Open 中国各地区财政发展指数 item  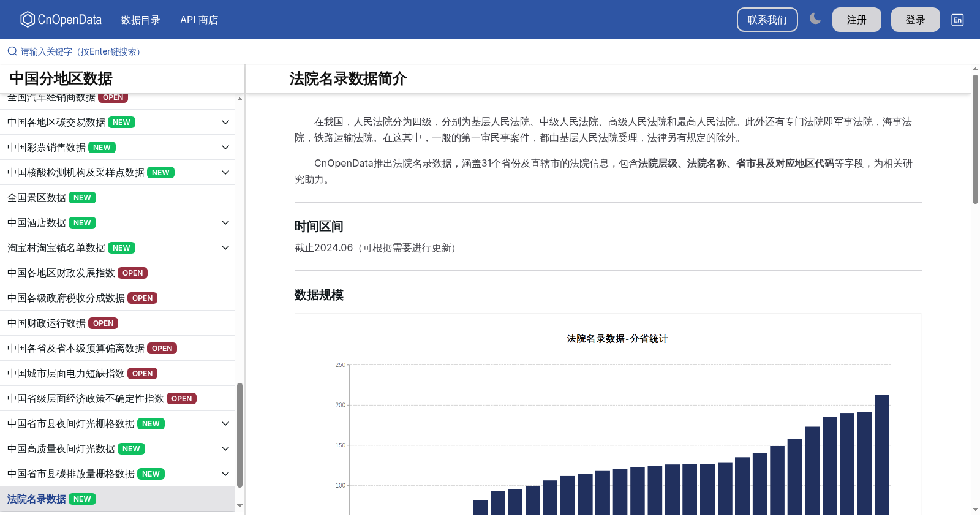point(118,273)
